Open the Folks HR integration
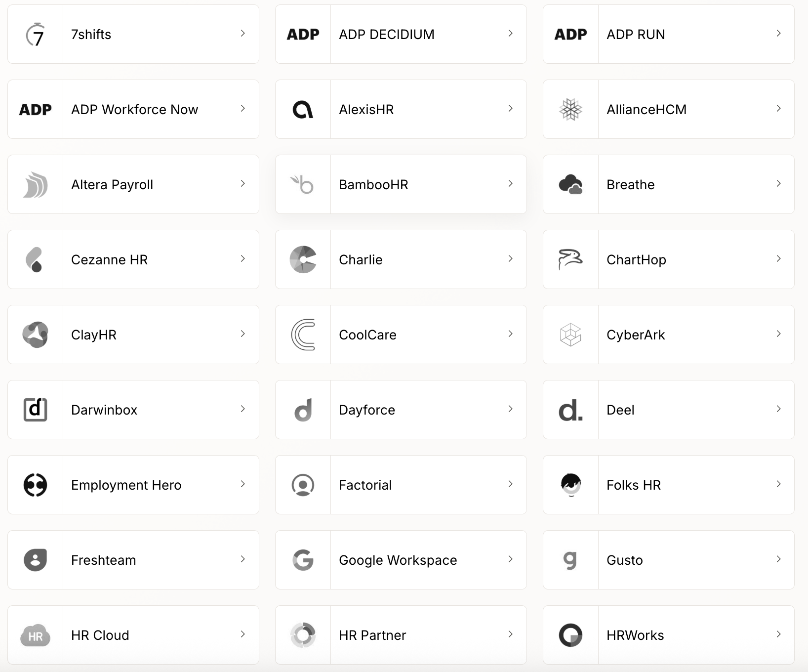 pyautogui.click(x=669, y=485)
